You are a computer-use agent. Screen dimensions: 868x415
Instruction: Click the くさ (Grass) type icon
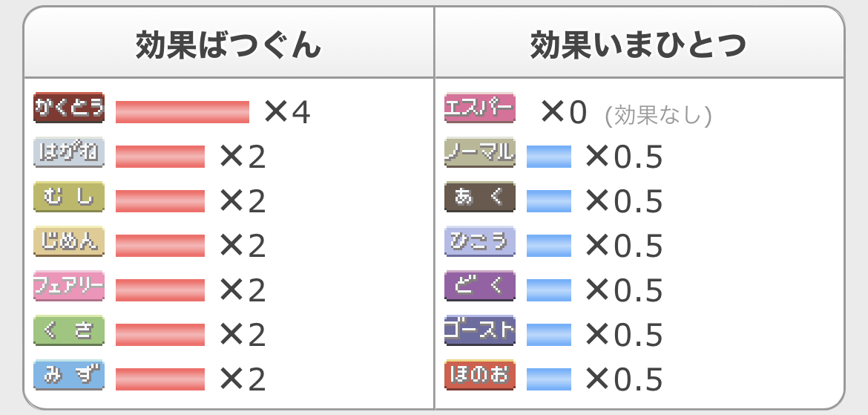click(69, 330)
